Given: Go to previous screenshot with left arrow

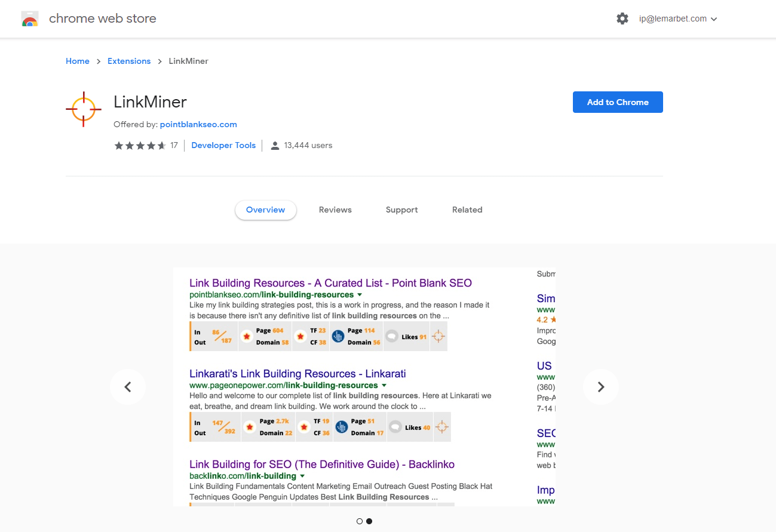Looking at the screenshot, I should pos(128,387).
